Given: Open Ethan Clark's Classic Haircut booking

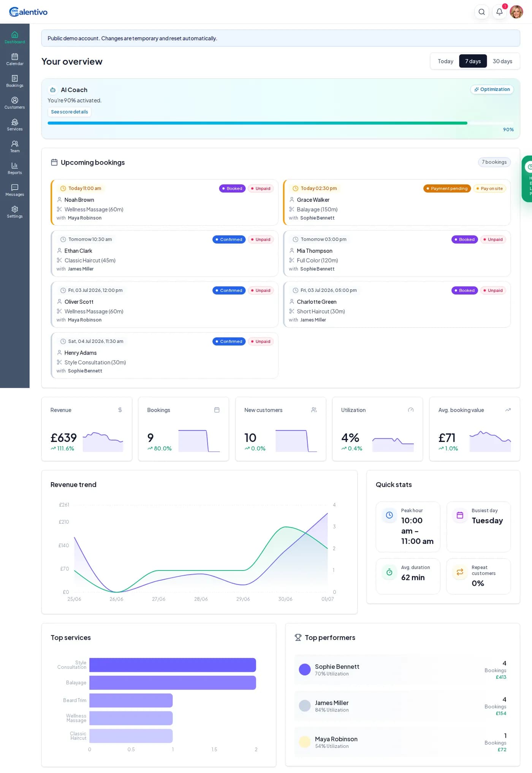Looking at the screenshot, I should click(x=165, y=253).
